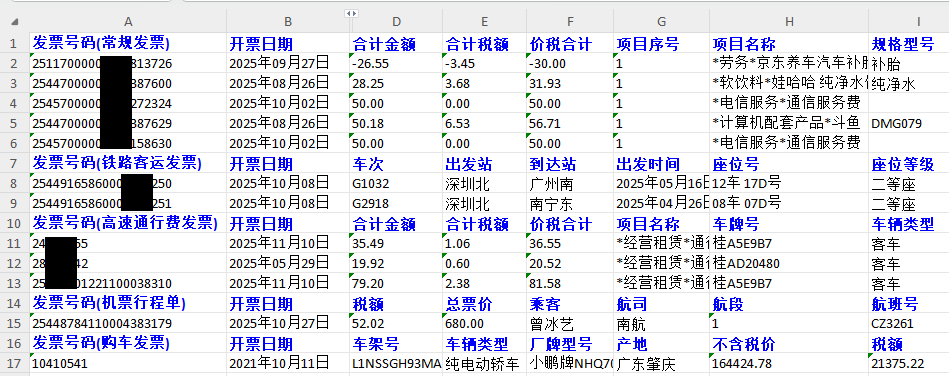Click cell 发票号码(铁路客运发票)
949x376 pixels.
pos(128,163)
